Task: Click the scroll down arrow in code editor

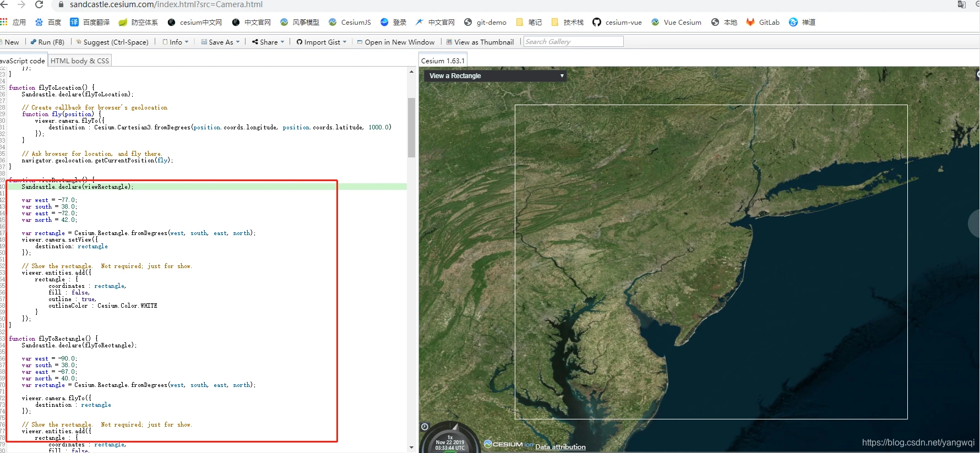Action: (411, 447)
